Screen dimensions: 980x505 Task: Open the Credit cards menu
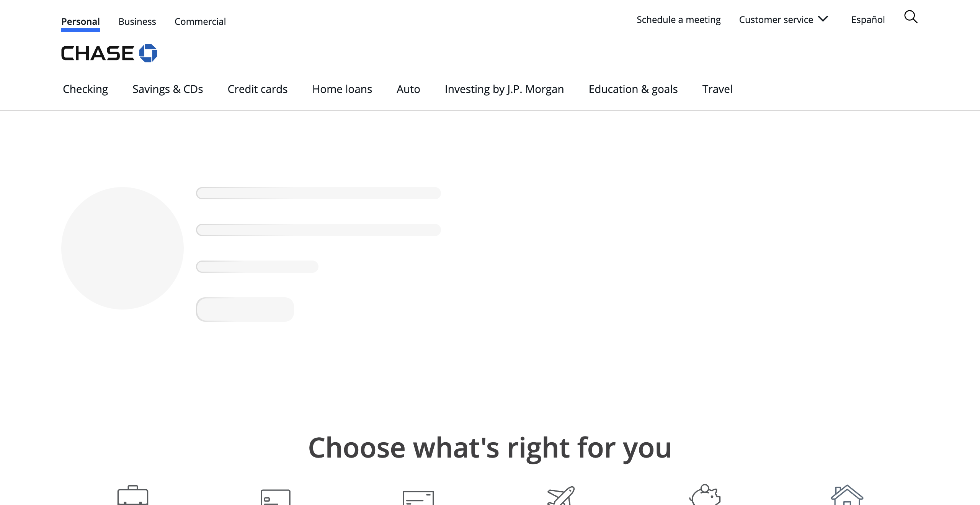pos(257,89)
